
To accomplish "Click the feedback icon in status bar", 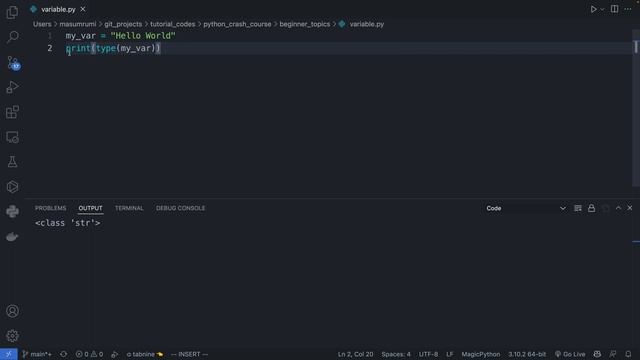I will coord(613,354).
